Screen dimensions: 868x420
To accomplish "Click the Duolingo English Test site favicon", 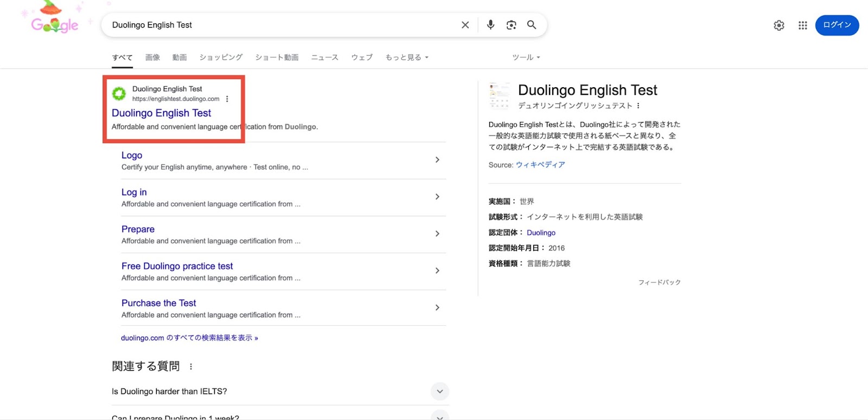I will pos(119,94).
